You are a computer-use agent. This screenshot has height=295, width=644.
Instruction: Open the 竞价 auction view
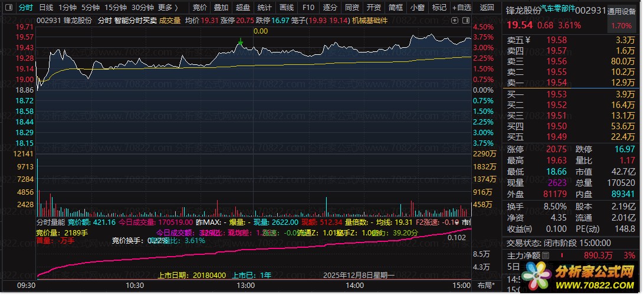point(200,8)
